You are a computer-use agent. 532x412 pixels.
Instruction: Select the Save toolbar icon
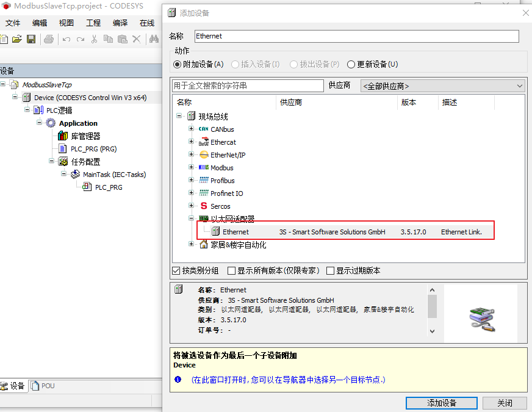point(30,38)
